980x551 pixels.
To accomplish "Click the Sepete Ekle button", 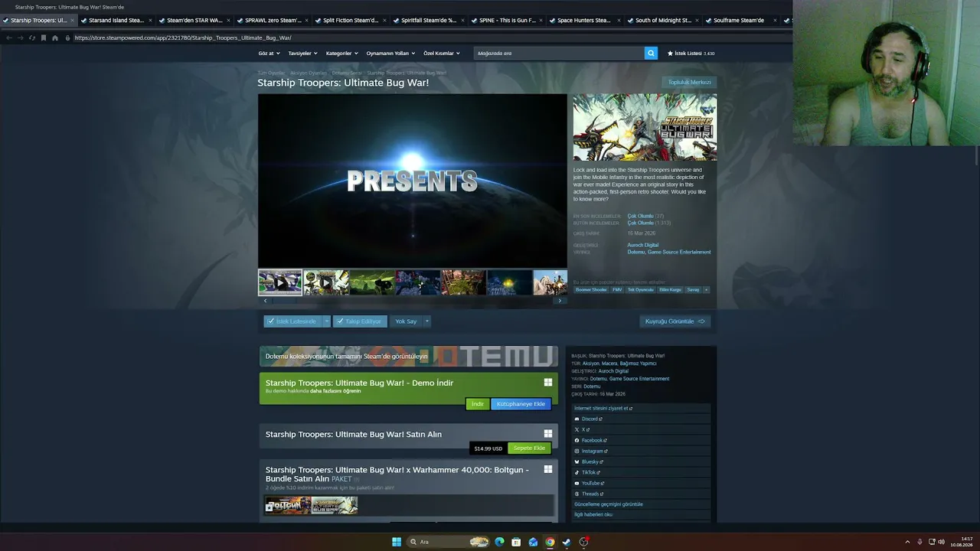I will click(529, 448).
